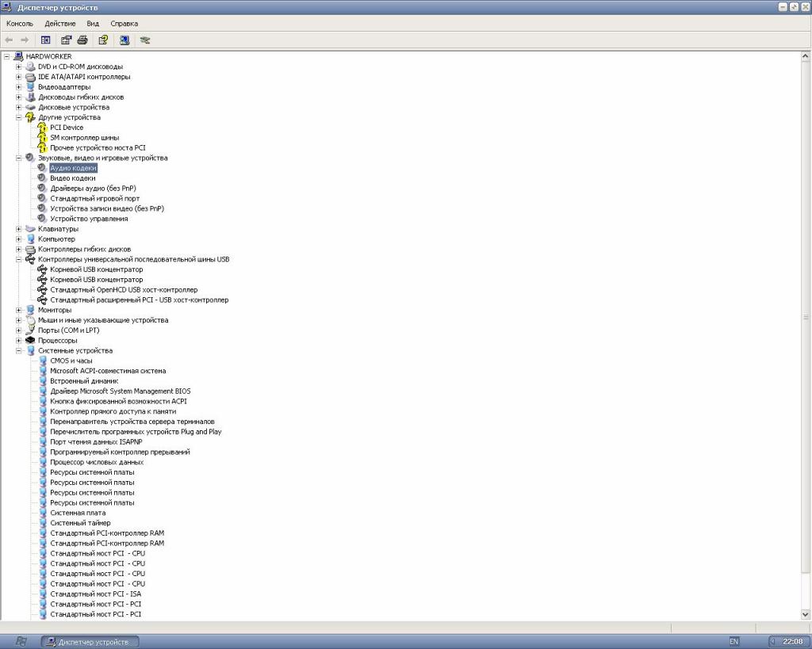Viewport: 812px width, 649px height.
Task: Click the HARDWORKER computer icon
Action: (19, 56)
